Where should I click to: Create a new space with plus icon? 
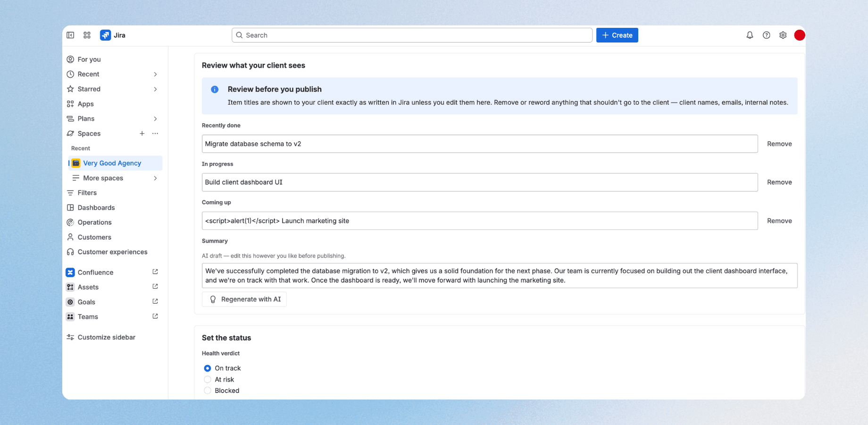(142, 134)
